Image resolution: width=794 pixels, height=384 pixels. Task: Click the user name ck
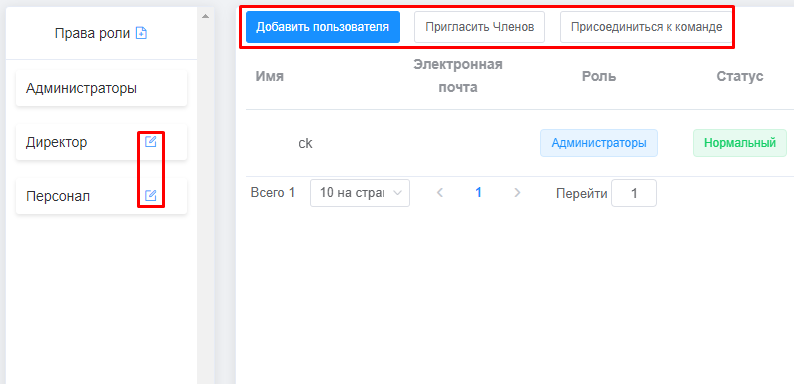305,143
